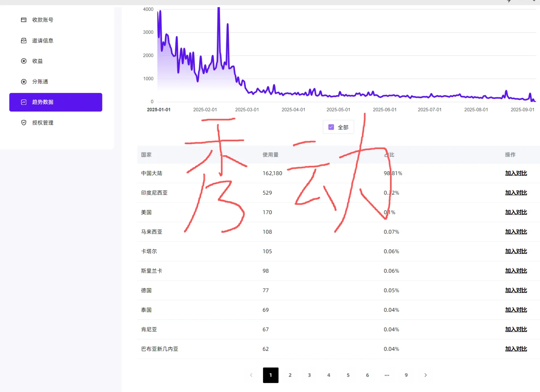Click 加入对比 for 巴布亚新几内亚
540x392 pixels.
(516, 349)
